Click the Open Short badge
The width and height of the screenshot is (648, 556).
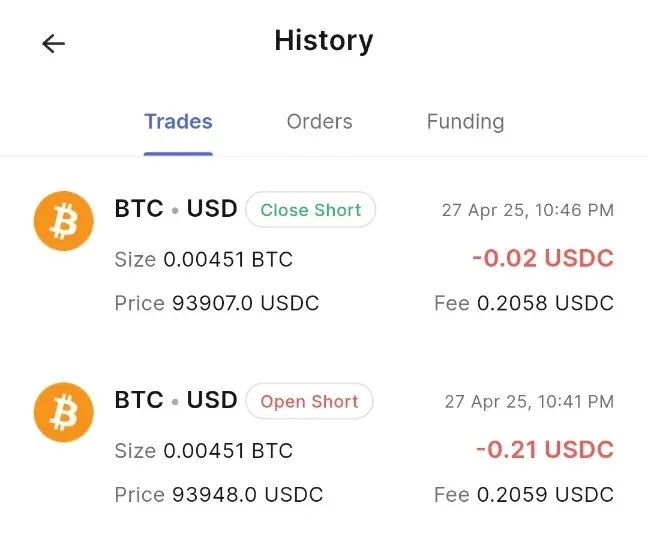pos(309,402)
